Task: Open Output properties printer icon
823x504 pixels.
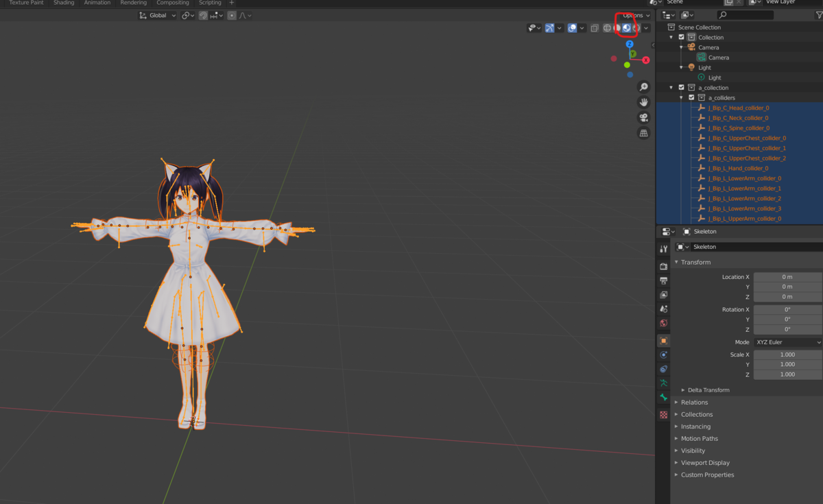Action: pos(663,280)
